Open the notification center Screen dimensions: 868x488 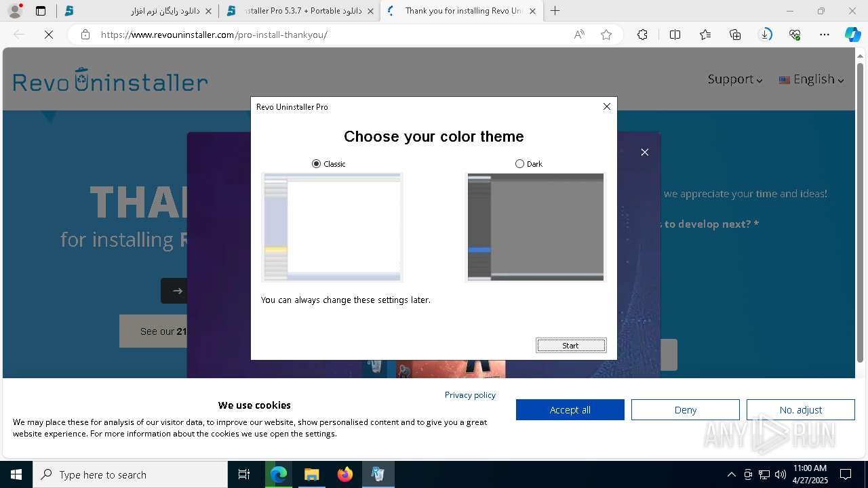click(x=846, y=474)
